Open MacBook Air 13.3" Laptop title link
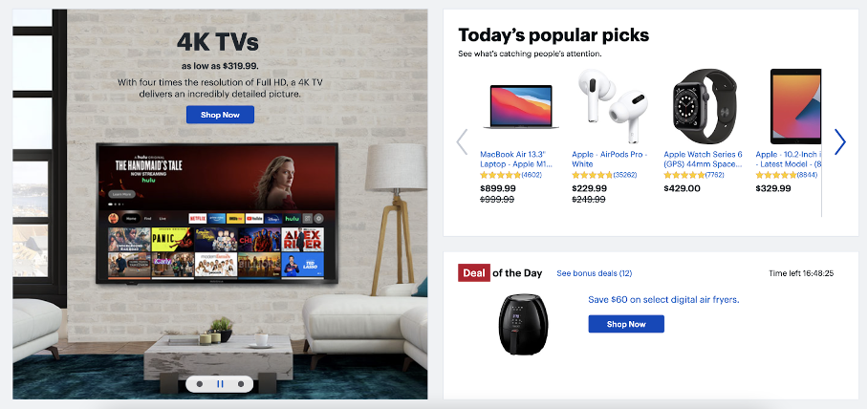The height and width of the screenshot is (409, 868). 514,160
